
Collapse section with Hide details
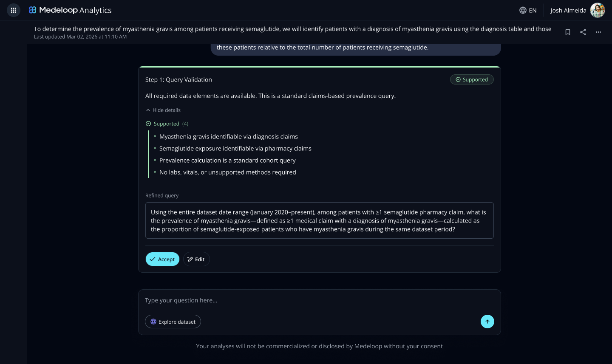163,110
